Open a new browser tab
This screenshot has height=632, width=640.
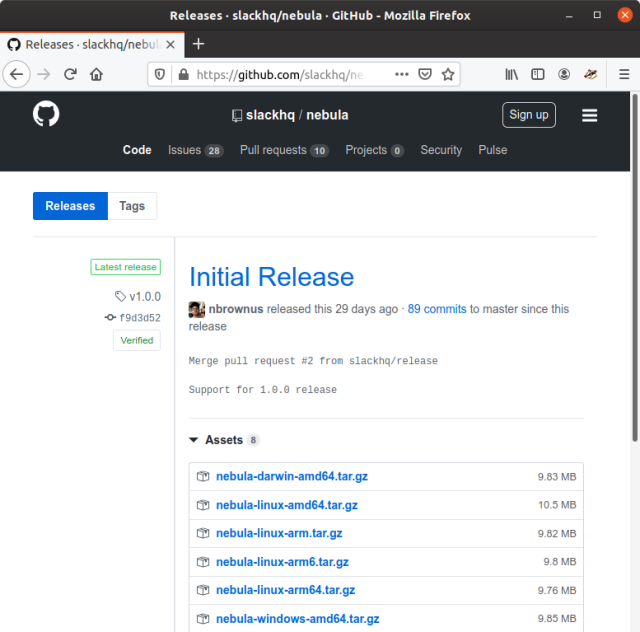198,44
